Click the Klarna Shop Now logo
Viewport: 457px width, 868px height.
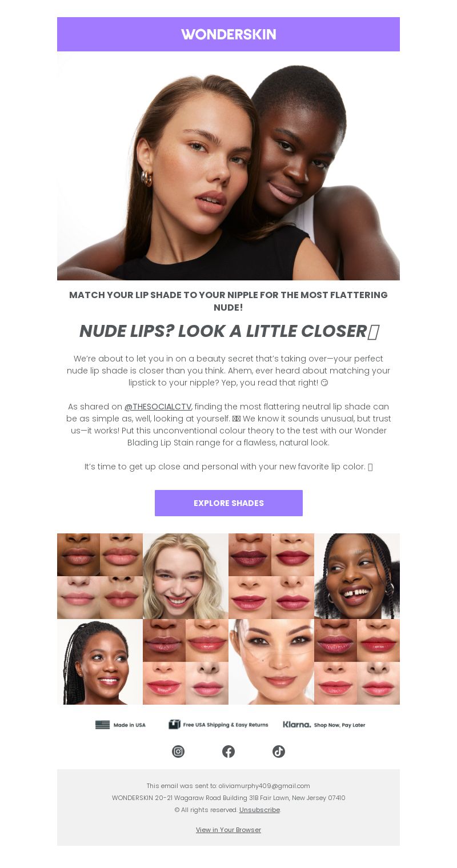324,725
